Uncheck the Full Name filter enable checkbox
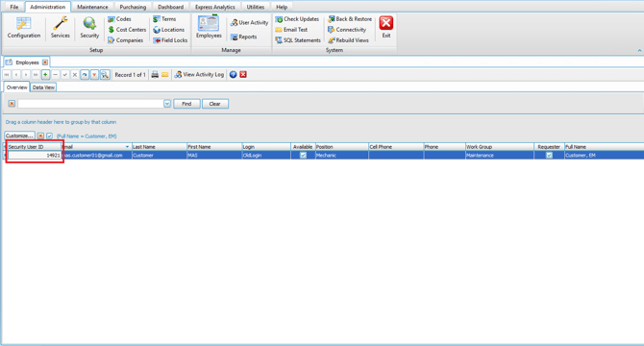Screen dimensions: 644x346 point(49,136)
